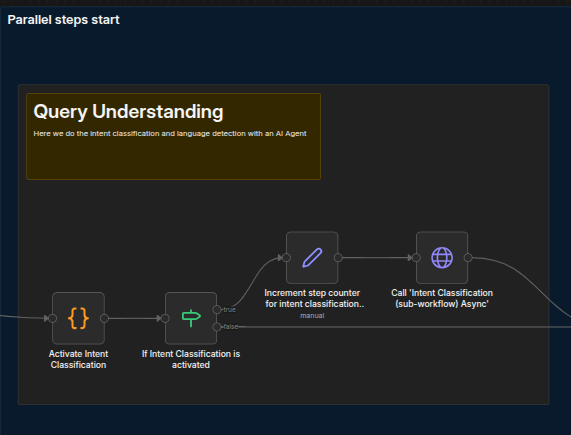Click the sticky note description about AI Agent

[170, 134]
